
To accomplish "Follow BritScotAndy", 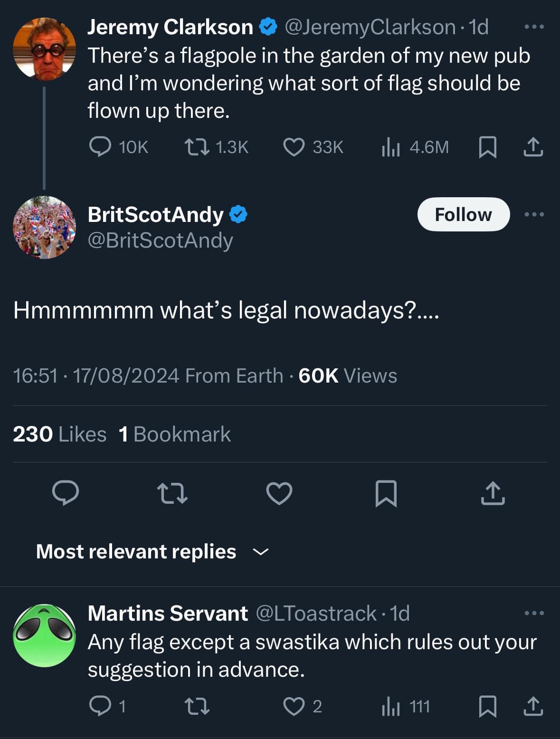I will coord(463,214).
